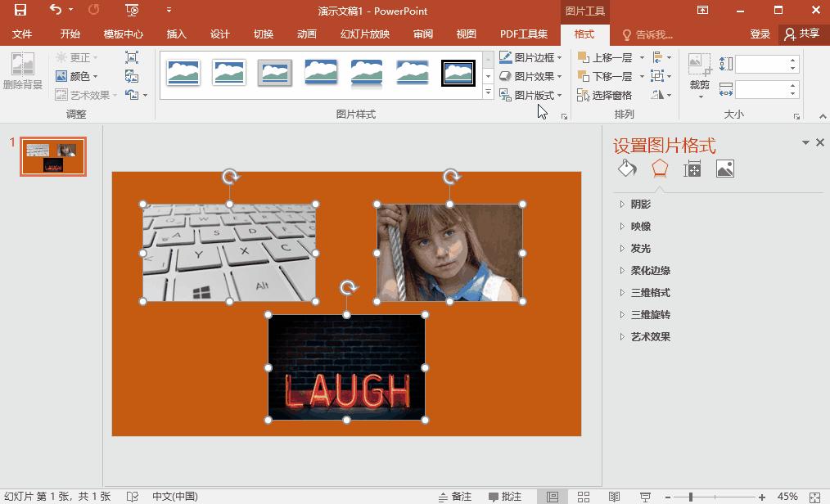The image size is (830, 504).
Task: Select the Effects pentagon icon in Format Picture pane
Action: pyautogui.click(x=658, y=168)
